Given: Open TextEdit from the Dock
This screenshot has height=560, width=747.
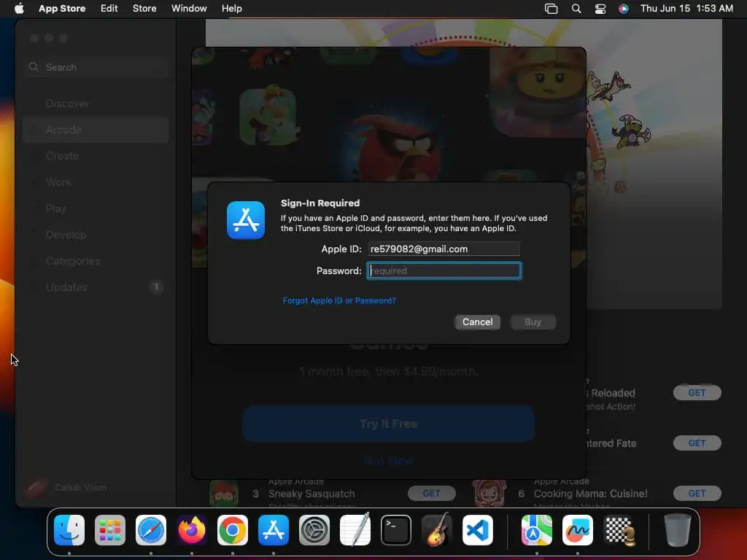Looking at the screenshot, I should coord(355,530).
